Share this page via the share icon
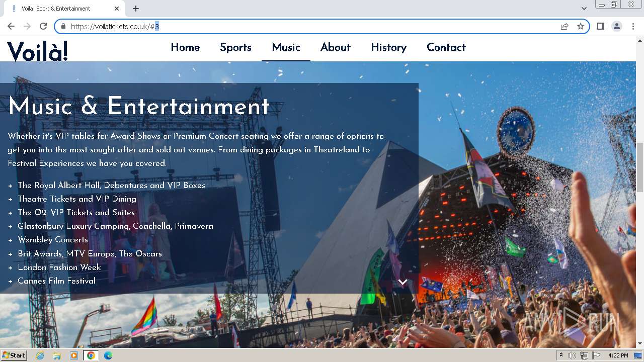 [x=565, y=26]
